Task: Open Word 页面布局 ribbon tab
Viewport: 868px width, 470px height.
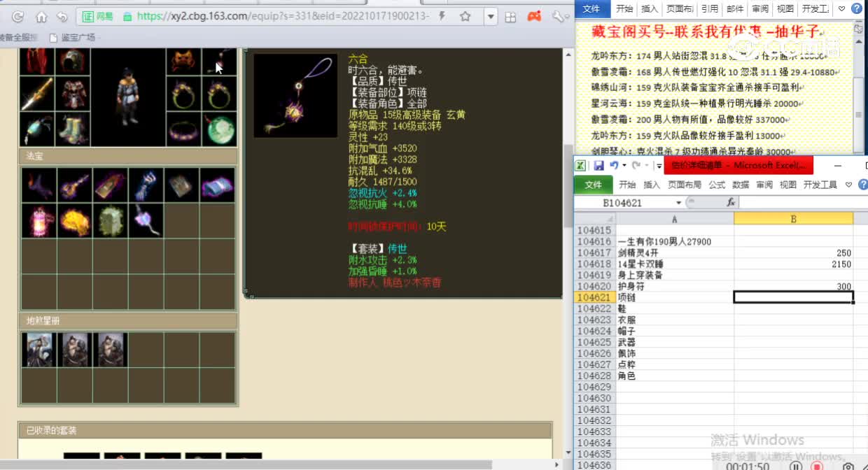Action: (x=679, y=8)
